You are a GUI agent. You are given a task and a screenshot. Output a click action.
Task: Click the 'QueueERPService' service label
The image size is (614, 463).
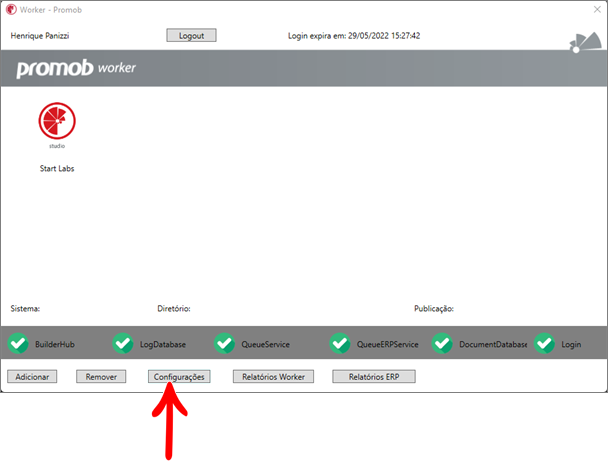[387, 344]
